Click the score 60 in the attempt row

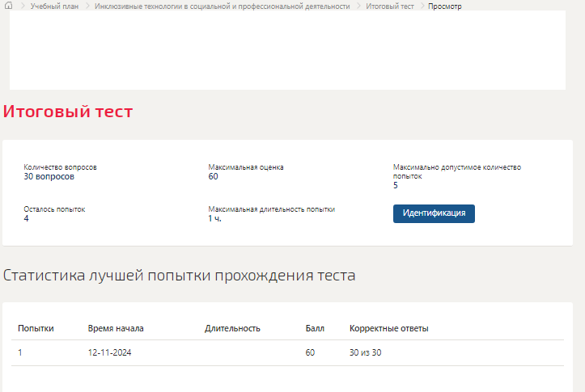(310, 353)
